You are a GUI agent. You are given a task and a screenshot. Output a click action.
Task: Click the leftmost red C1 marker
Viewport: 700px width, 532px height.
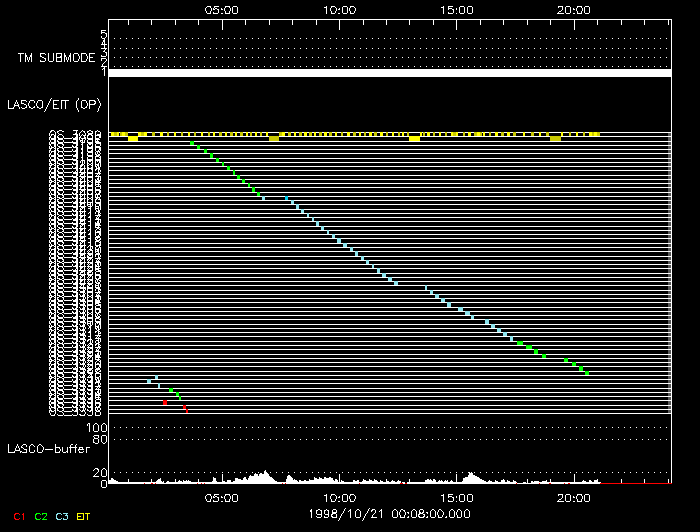click(166, 402)
